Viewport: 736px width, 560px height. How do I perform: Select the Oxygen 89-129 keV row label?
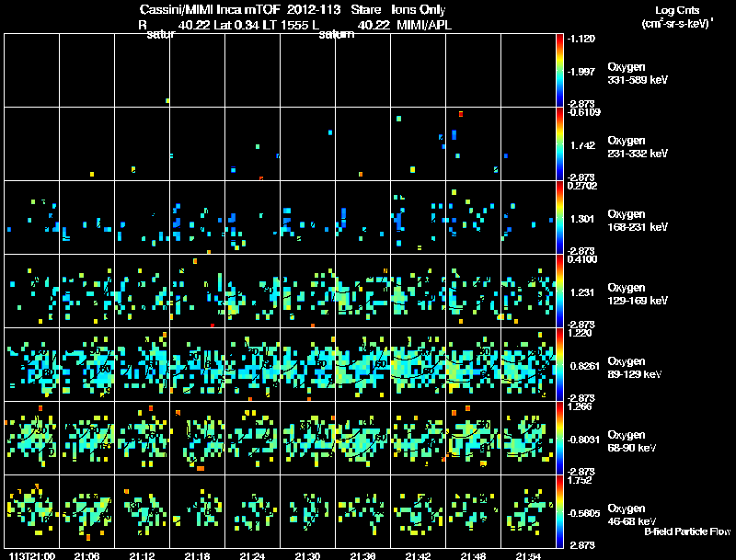point(635,368)
